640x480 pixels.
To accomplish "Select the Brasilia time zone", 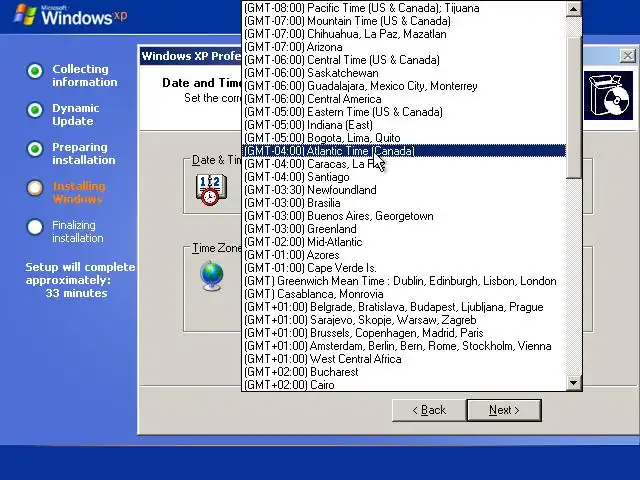I will point(404,203).
